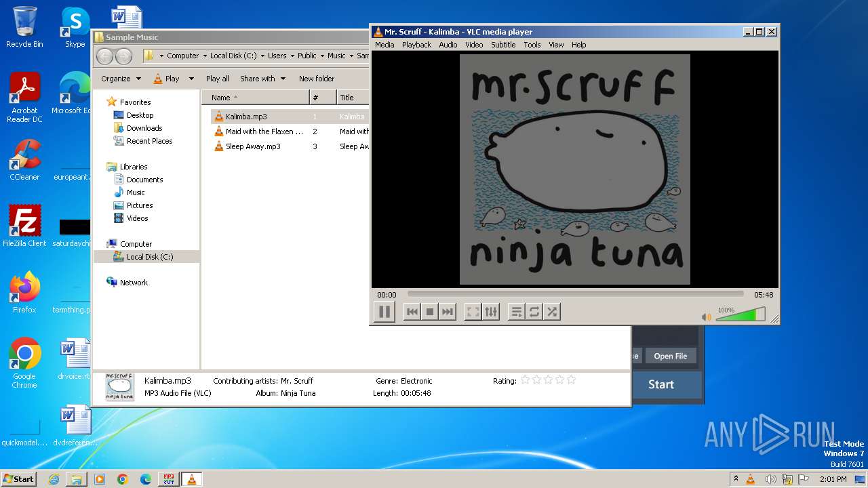Open Chrome from taskbar

click(123, 479)
